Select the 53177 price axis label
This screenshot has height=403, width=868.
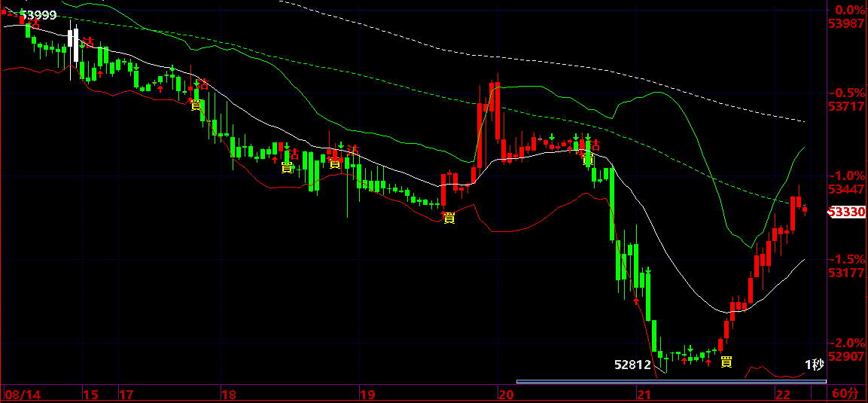click(846, 273)
